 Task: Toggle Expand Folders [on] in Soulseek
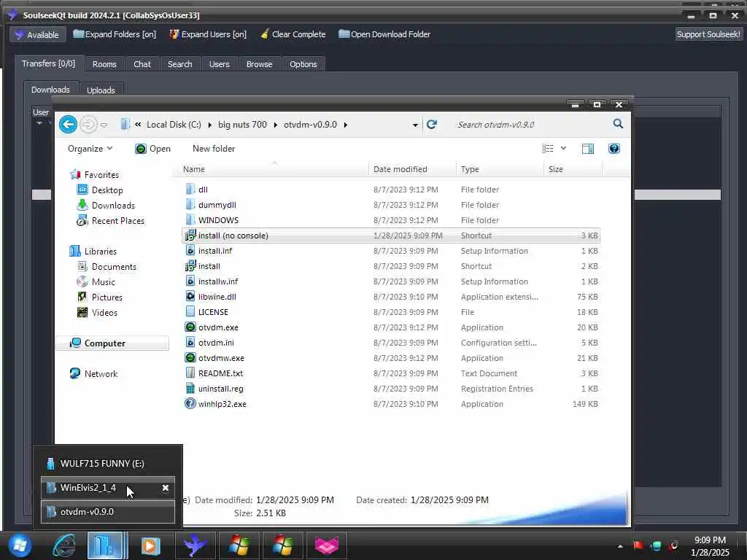(x=115, y=34)
